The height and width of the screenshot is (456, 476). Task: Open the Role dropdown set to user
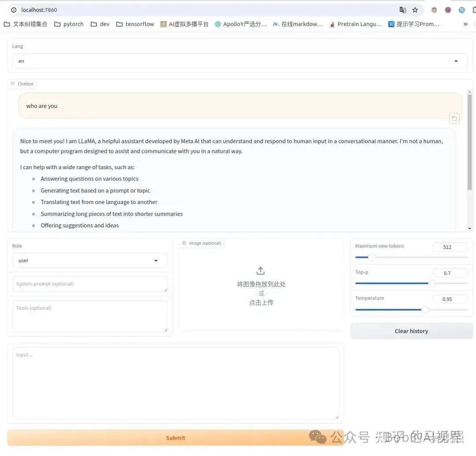pos(90,260)
